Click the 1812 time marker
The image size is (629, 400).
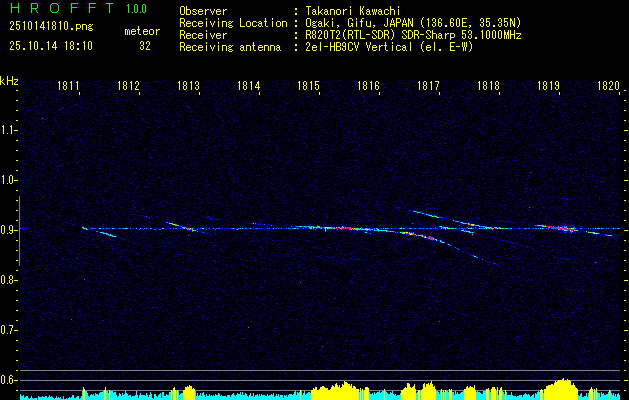(128, 85)
